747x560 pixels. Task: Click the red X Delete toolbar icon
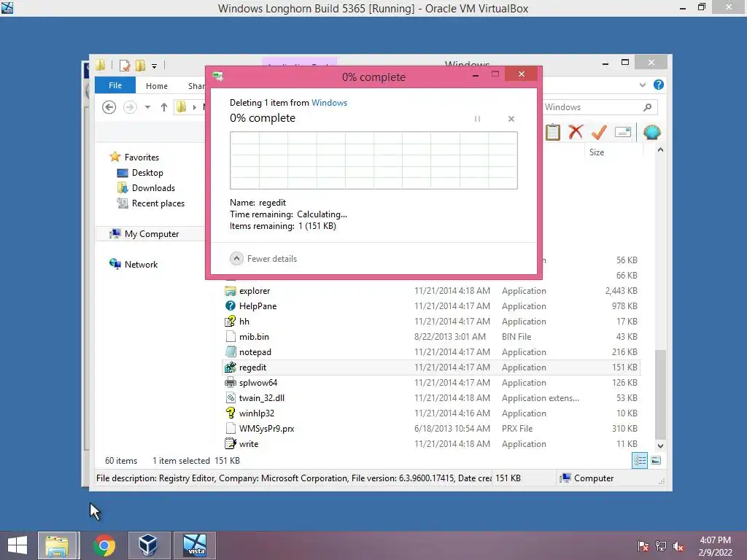576,132
